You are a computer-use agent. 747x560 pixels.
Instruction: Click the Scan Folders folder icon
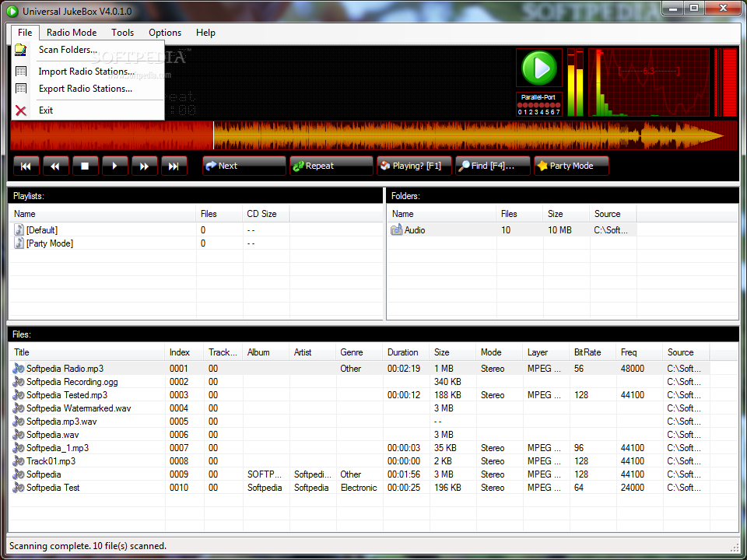click(x=21, y=50)
